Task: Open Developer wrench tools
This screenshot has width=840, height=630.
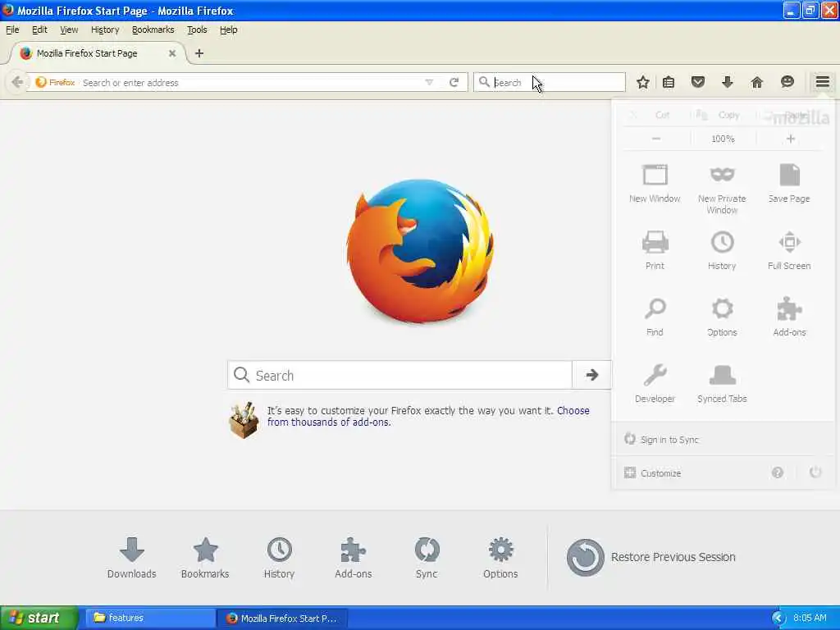Action: pyautogui.click(x=655, y=384)
